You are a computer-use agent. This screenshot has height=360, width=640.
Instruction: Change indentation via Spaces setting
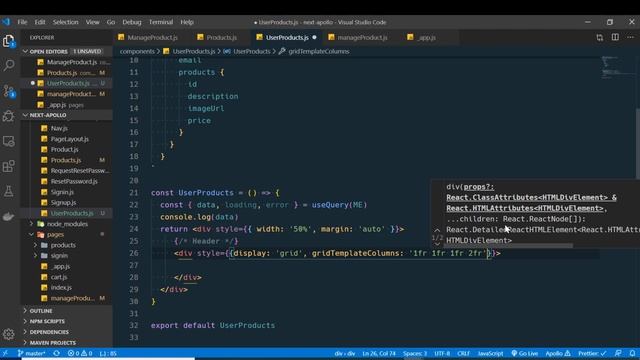415,353
